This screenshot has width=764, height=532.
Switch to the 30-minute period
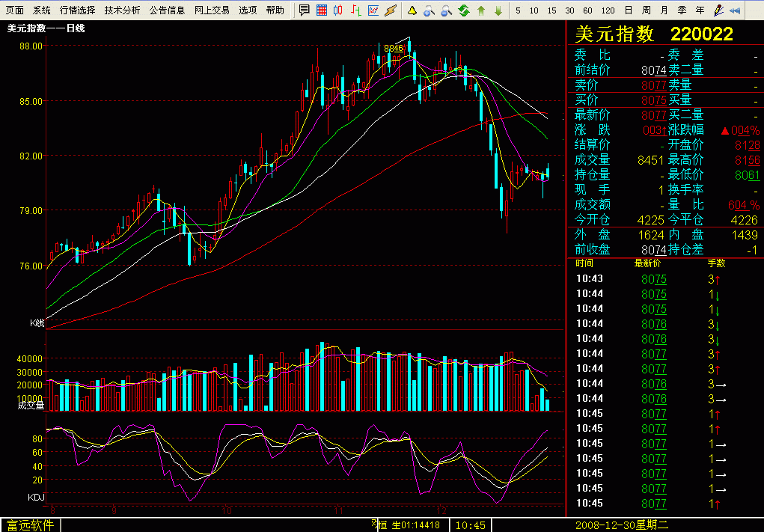(x=569, y=10)
